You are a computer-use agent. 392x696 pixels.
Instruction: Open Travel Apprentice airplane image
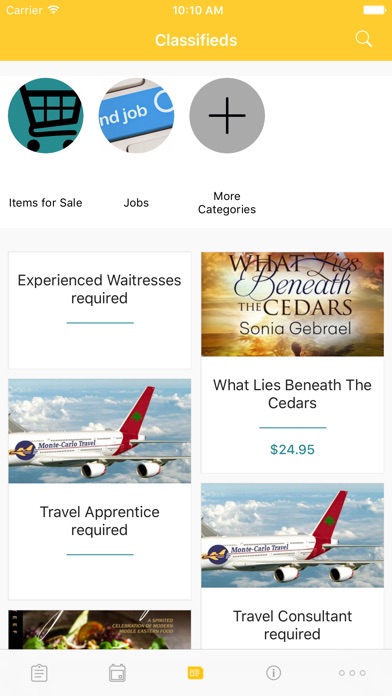click(x=99, y=431)
